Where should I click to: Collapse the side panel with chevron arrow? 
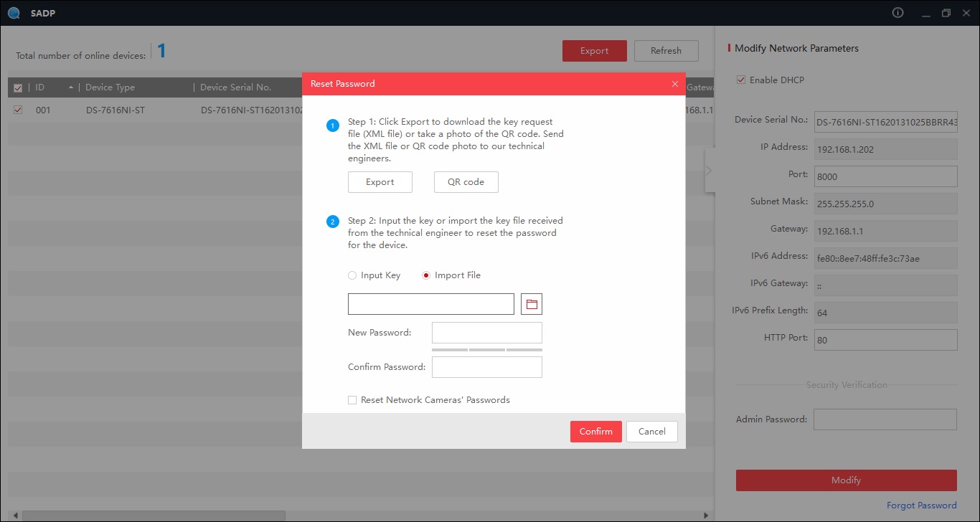tap(709, 171)
